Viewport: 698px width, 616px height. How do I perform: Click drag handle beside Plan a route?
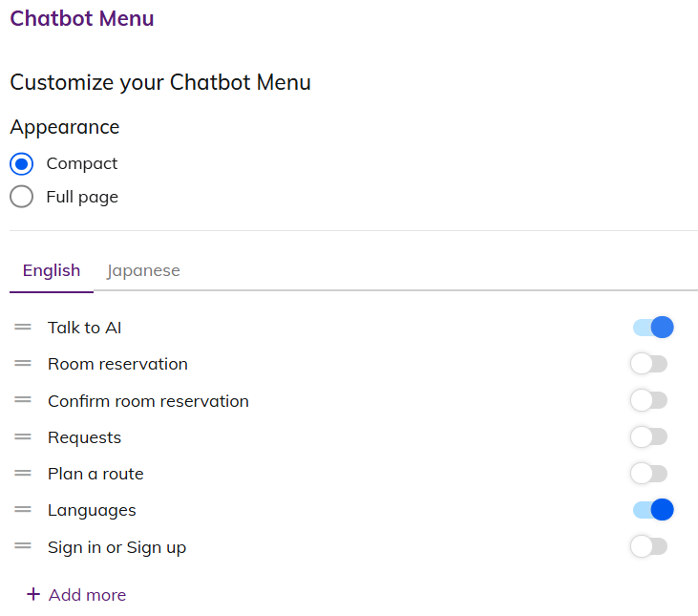(x=23, y=474)
